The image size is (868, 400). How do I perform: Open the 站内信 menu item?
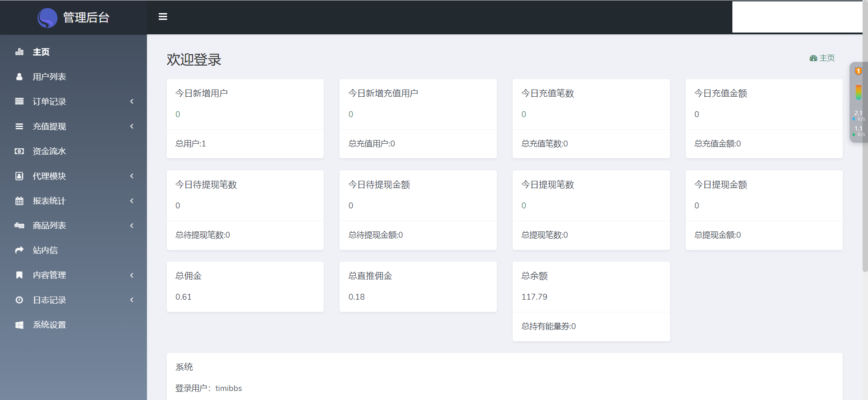(x=73, y=250)
